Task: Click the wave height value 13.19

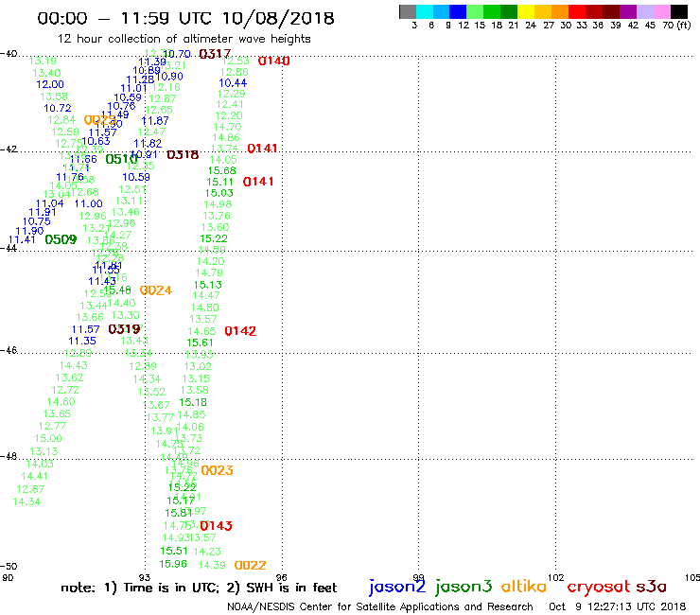Action: point(43,61)
